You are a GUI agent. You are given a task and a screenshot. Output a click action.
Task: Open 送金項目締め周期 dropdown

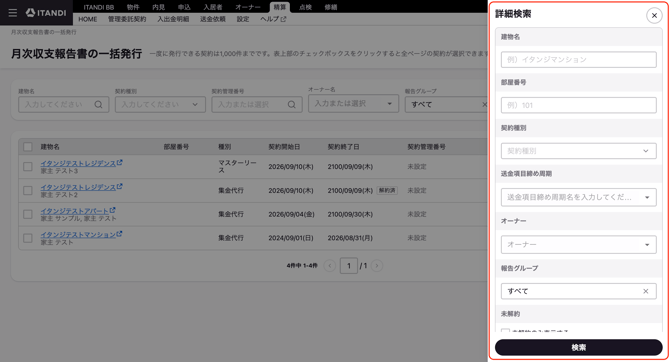579,197
